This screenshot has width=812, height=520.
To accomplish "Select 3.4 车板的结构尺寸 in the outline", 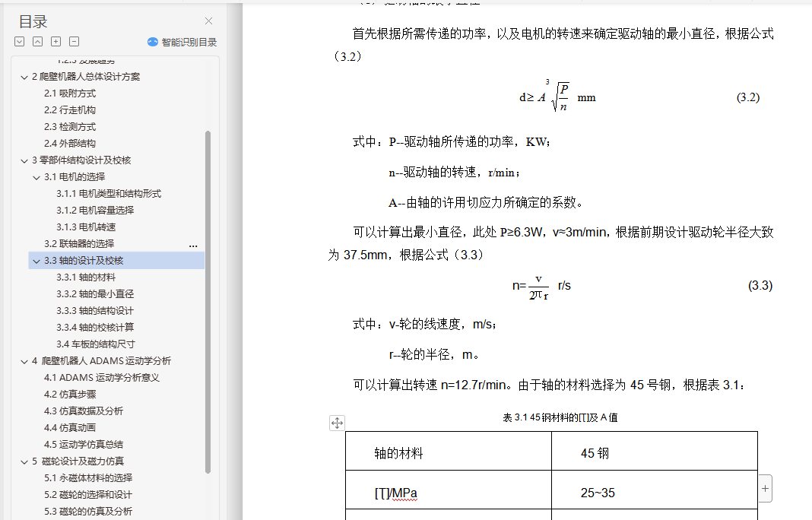I will coord(96,344).
